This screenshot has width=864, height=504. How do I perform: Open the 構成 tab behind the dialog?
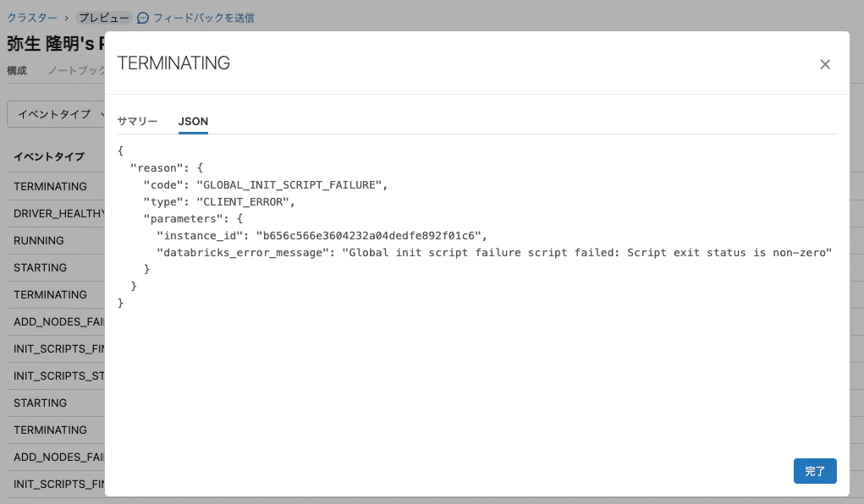click(17, 70)
